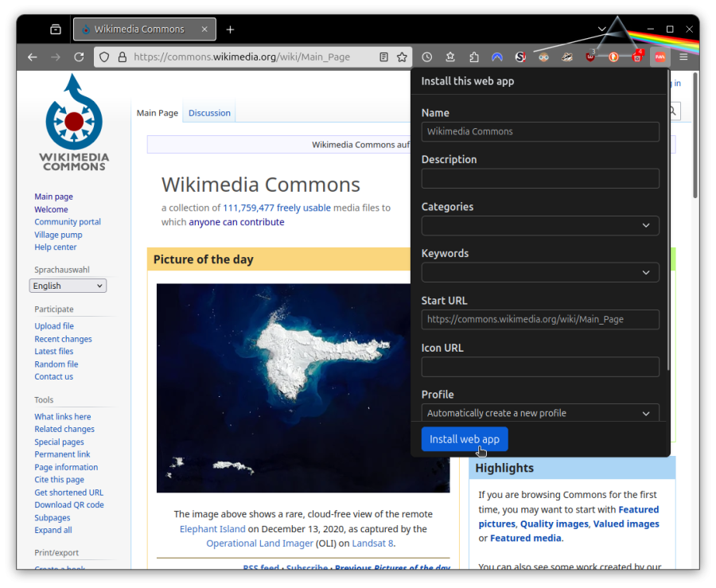Screen dimensions: 716x588
Task: Open the Elephant Island link
Action: coord(212,529)
